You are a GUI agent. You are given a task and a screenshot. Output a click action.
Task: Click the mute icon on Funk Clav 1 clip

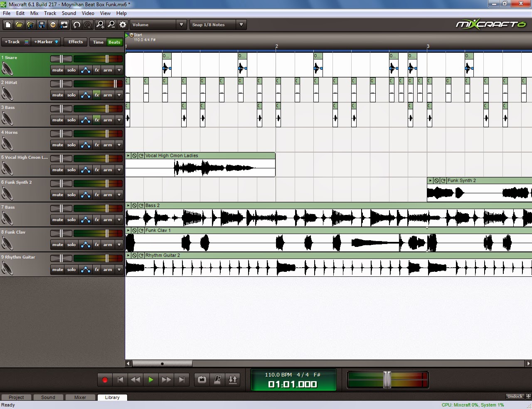(135, 230)
